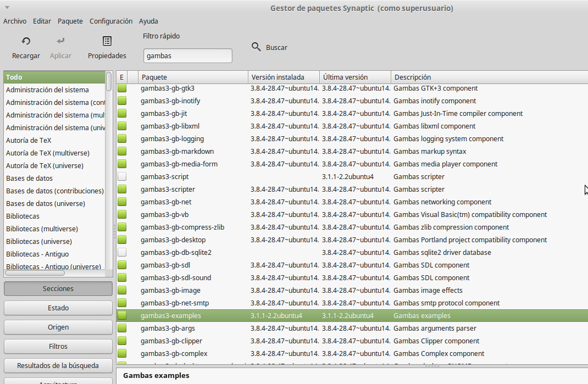Click 'Gambas smtp protocol component' description
Screen dimensions: 588x384
point(446,303)
